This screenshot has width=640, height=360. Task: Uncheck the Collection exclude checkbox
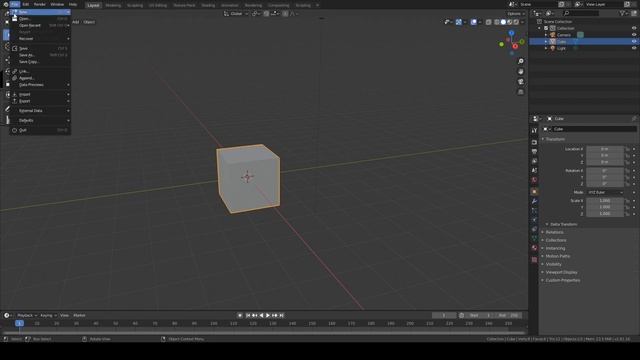coord(546,28)
